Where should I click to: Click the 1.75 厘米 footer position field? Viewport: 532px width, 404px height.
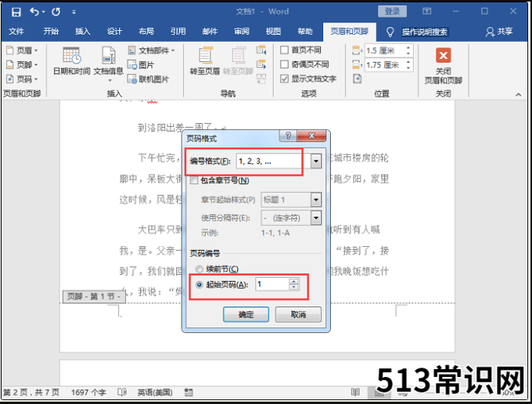click(385, 65)
